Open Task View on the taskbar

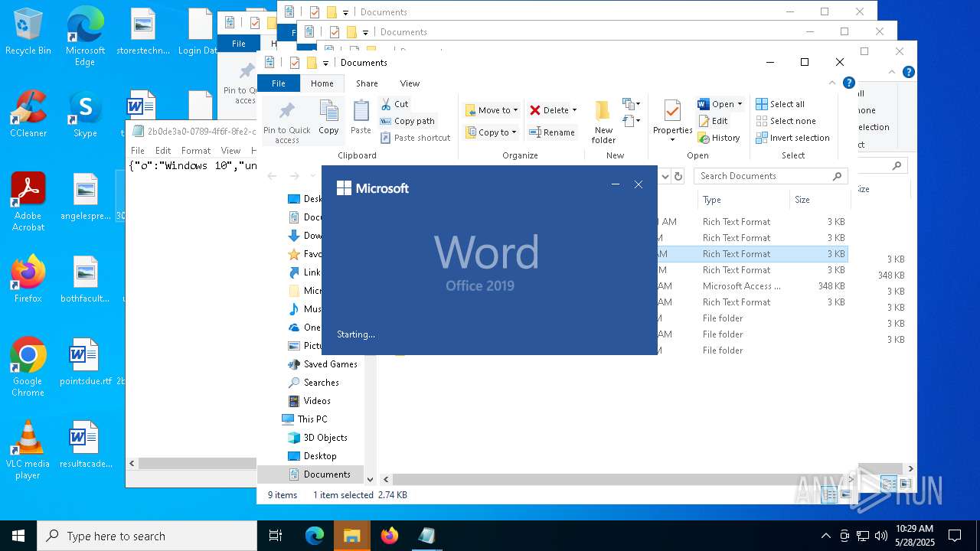coord(276,536)
